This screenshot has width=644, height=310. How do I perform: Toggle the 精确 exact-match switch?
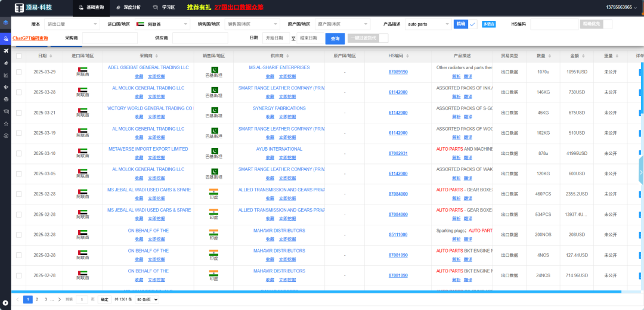[x=465, y=24]
